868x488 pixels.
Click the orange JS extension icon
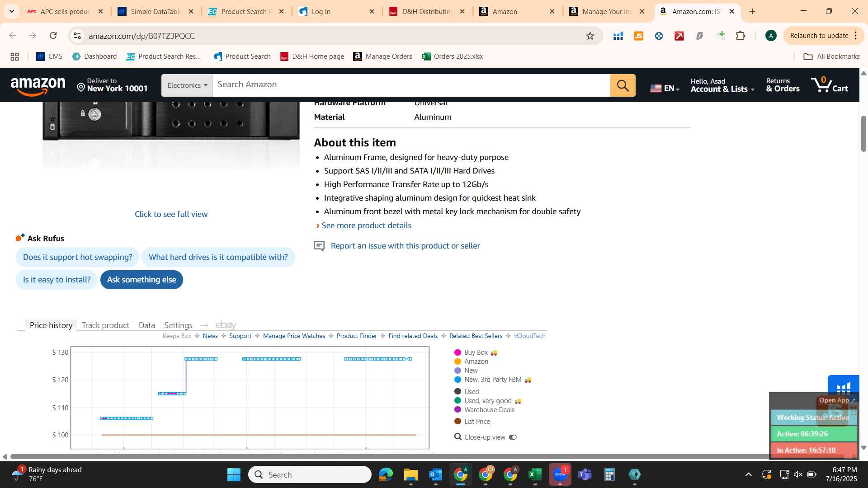click(x=638, y=36)
